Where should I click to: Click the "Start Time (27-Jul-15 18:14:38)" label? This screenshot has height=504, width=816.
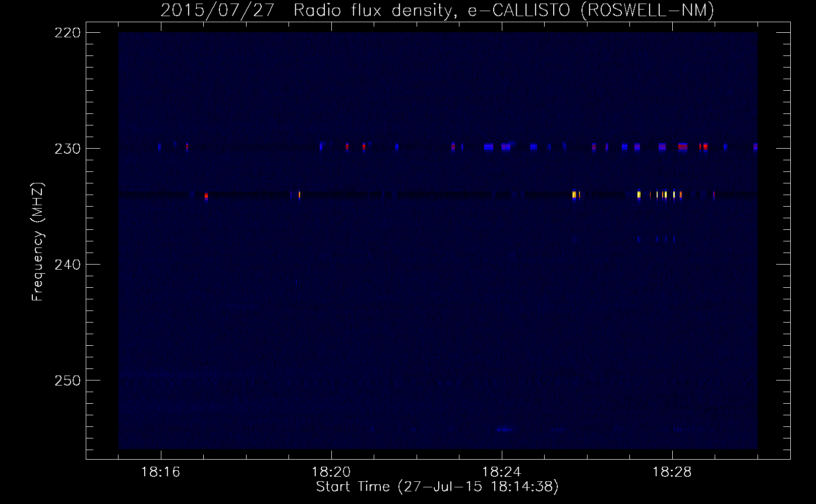[x=437, y=487]
